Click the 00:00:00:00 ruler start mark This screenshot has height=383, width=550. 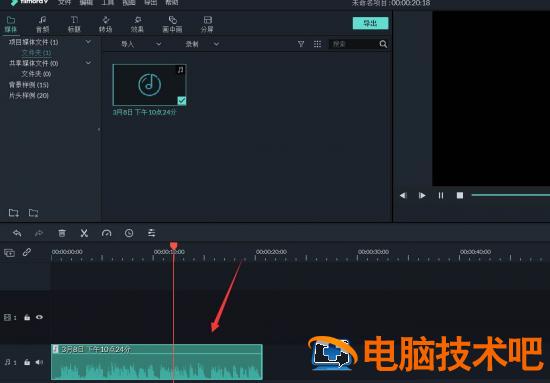(67, 252)
